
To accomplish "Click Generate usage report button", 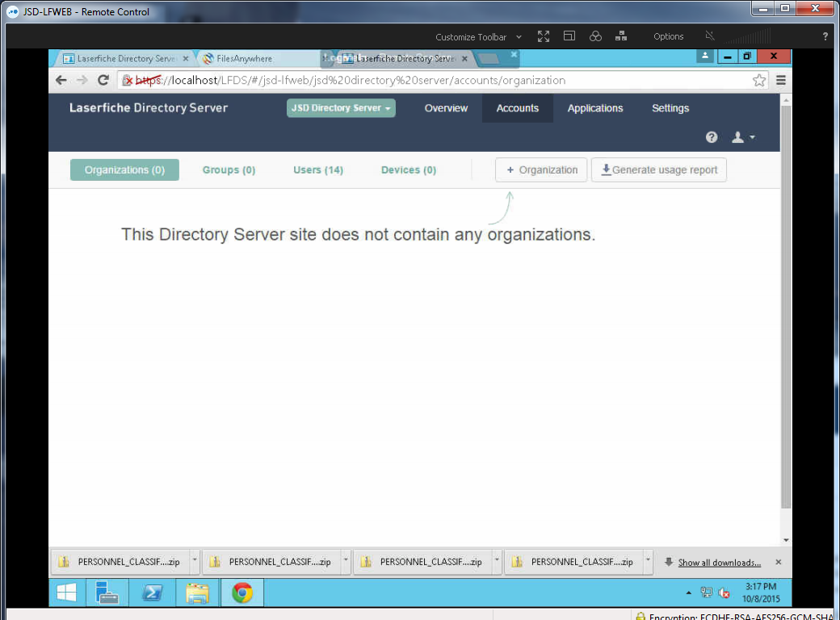I will point(659,170).
